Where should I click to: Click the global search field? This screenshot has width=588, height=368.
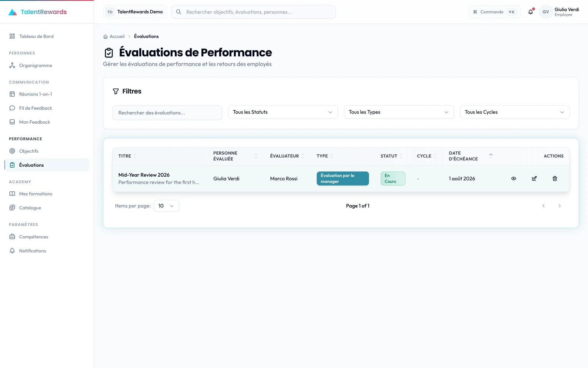click(254, 12)
